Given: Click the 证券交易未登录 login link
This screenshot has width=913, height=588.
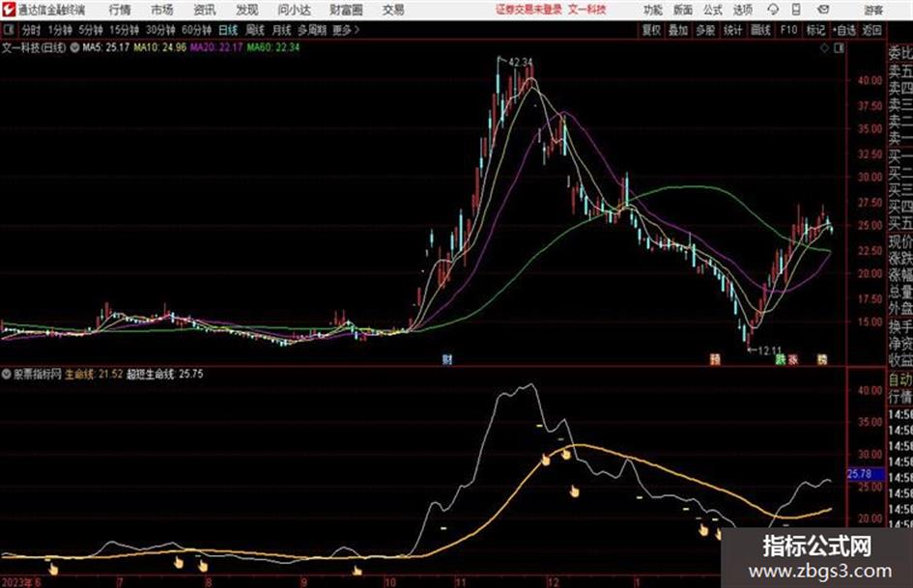Looking at the screenshot, I should tap(528, 10).
